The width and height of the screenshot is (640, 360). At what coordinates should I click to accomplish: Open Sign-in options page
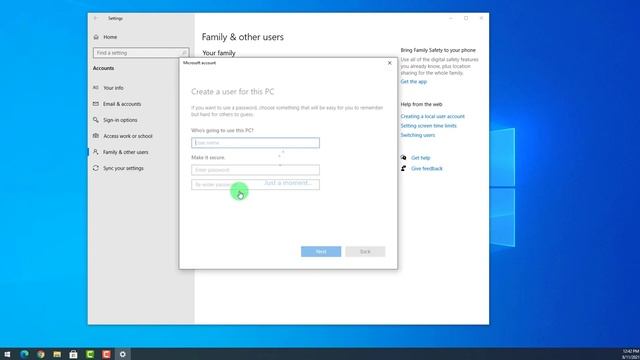coord(120,120)
